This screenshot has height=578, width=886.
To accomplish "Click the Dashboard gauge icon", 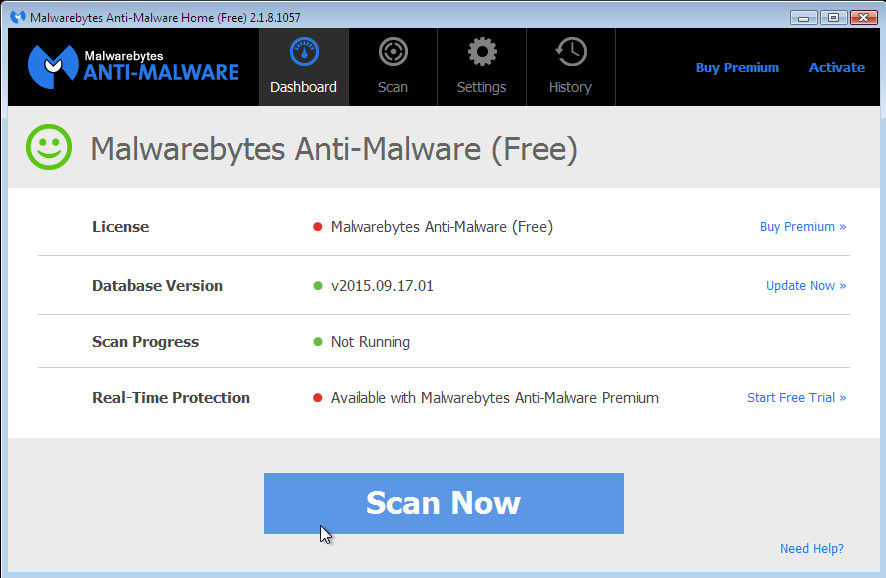I will (304, 52).
